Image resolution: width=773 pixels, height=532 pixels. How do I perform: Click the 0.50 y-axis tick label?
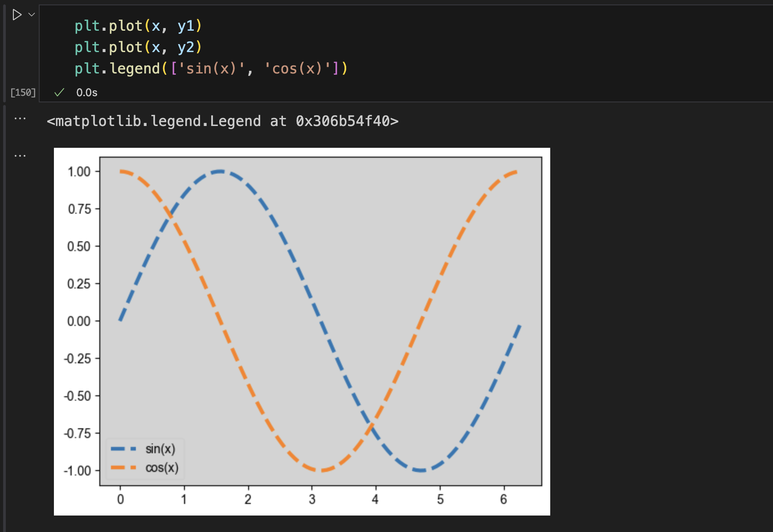pyautogui.click(x=79, y=247)
